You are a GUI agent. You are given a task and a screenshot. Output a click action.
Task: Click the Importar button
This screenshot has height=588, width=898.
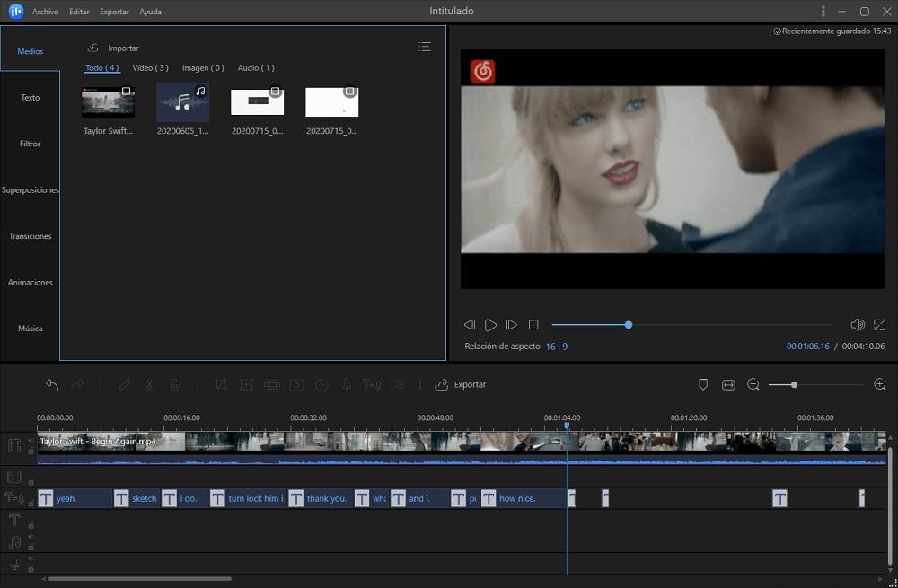113,48
